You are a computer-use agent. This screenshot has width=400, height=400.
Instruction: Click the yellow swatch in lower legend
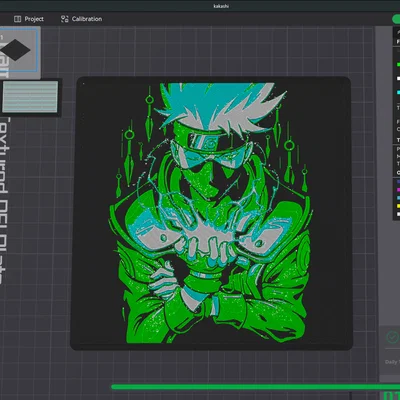(x=398, y=206)
